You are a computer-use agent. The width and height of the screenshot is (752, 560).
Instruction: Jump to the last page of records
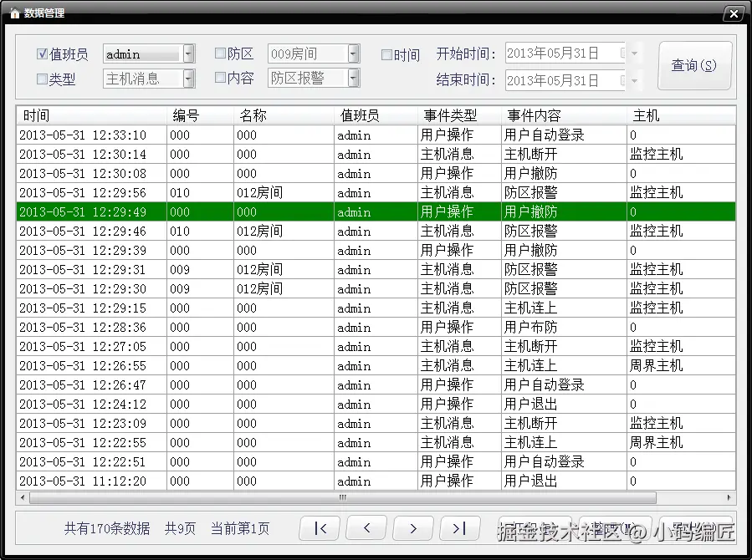(459, 528)
